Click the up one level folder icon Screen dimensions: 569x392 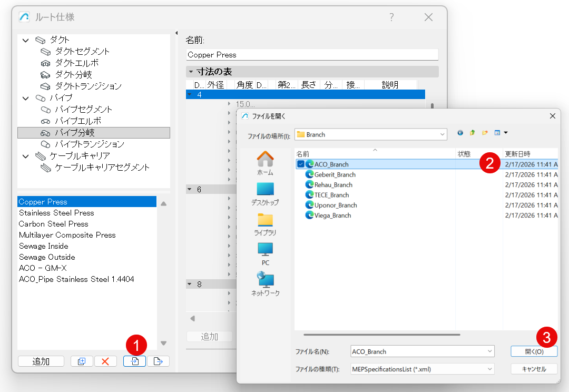(472, 133)
